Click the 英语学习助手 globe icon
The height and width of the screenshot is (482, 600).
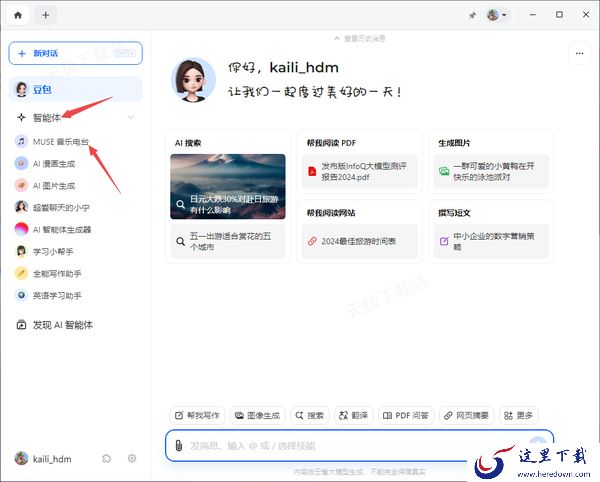pyautogui.click(x=21, y=295)
